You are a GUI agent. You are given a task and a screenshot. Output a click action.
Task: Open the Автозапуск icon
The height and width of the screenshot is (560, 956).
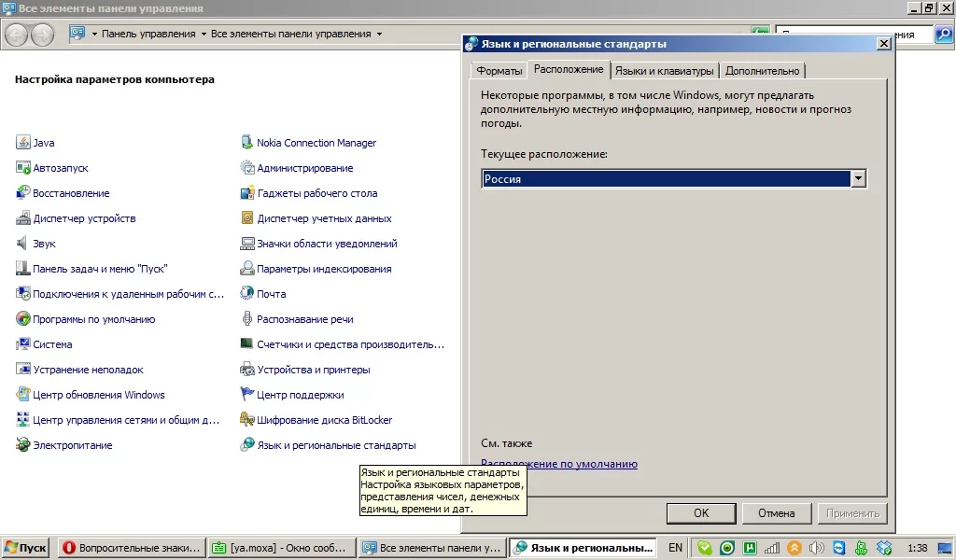click(x=23, y=168)
